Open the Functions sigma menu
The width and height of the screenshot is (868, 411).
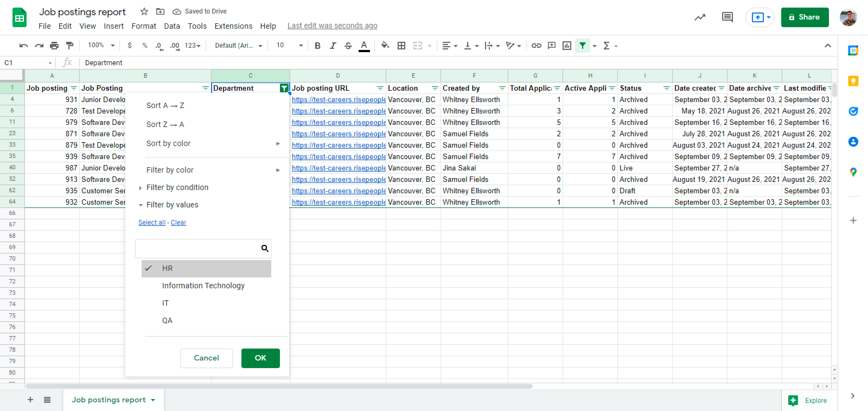(x=607, y=46)
